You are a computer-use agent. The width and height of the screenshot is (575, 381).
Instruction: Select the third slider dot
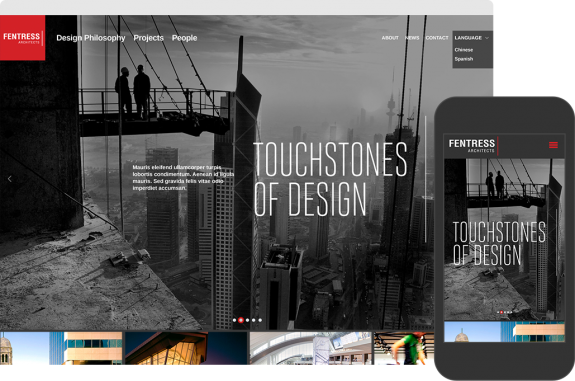248,320
